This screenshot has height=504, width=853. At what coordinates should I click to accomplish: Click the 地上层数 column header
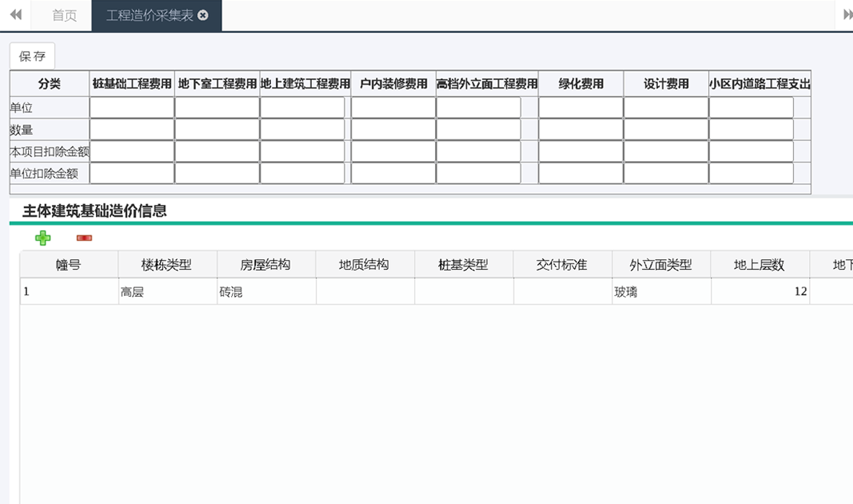click(x=761, y=264)
